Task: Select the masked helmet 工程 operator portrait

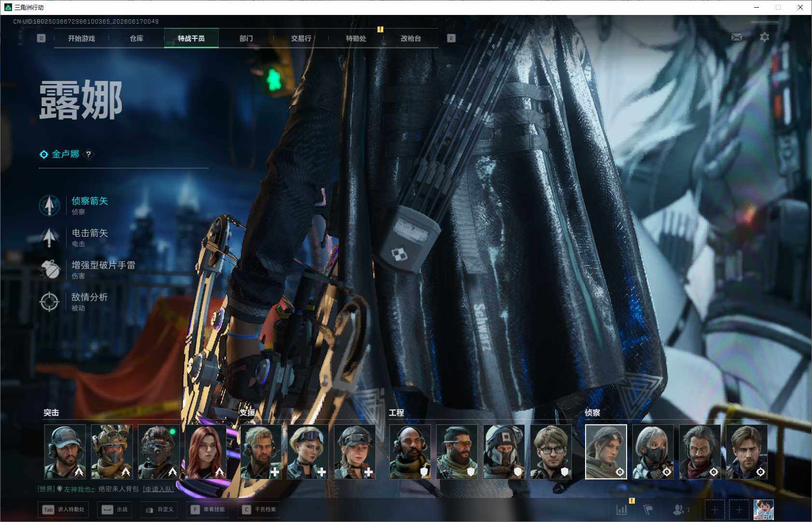Action: [504, 452]
